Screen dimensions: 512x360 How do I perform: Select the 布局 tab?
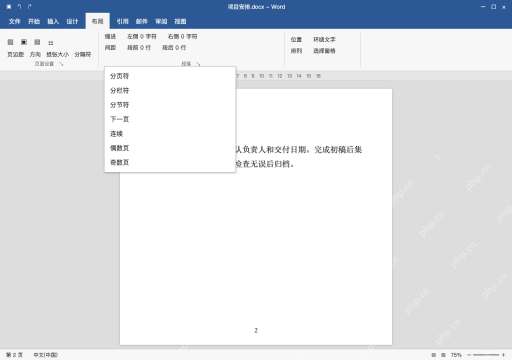[97, 21]
